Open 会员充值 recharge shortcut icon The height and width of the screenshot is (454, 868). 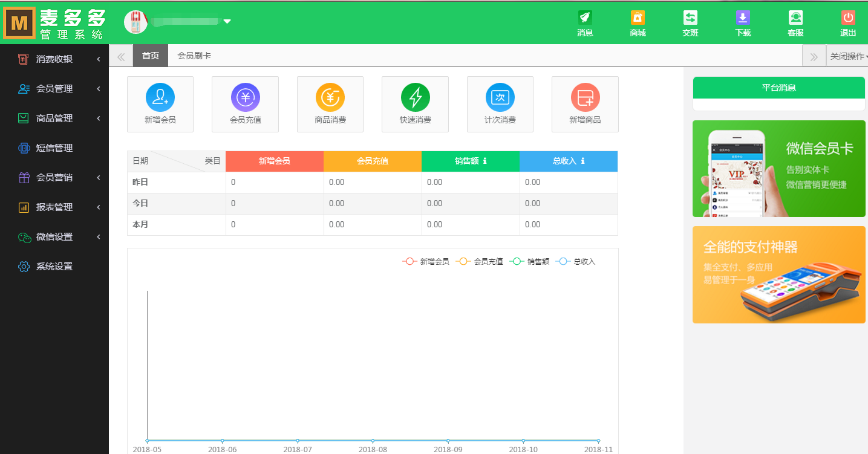coord(245,97)
